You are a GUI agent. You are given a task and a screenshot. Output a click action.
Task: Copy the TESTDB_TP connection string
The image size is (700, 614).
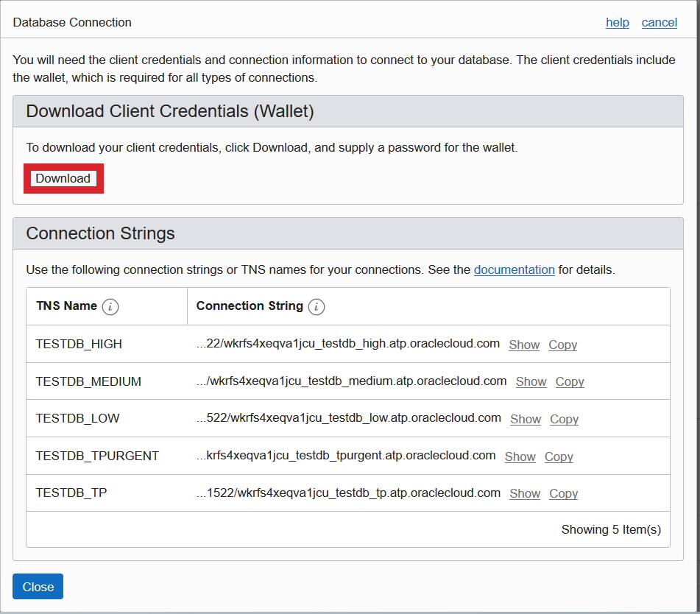(x=563, y=493)
